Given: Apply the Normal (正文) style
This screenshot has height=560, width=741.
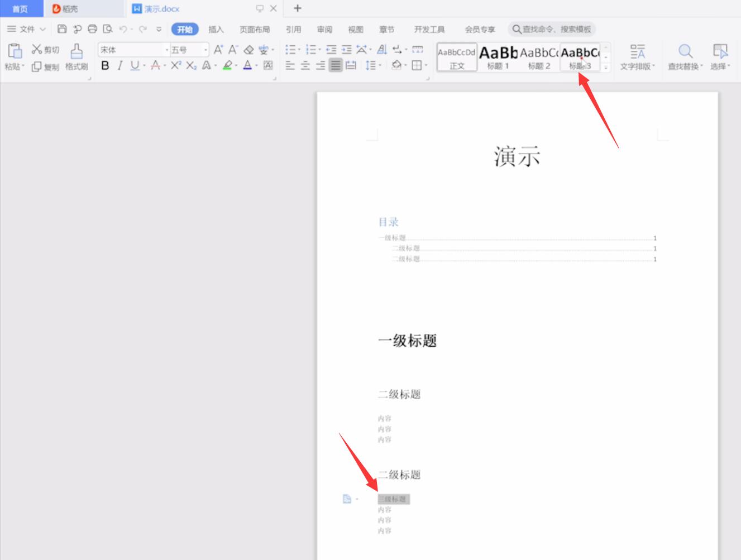Looking at the screenshot, I should (x=457, y=58).
